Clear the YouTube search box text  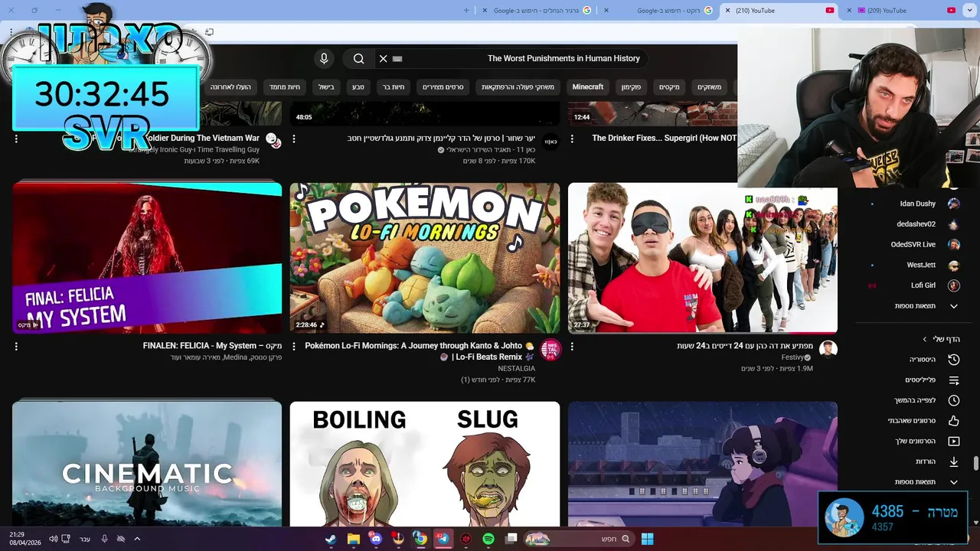pyautogui.click(x=384, y=58)
